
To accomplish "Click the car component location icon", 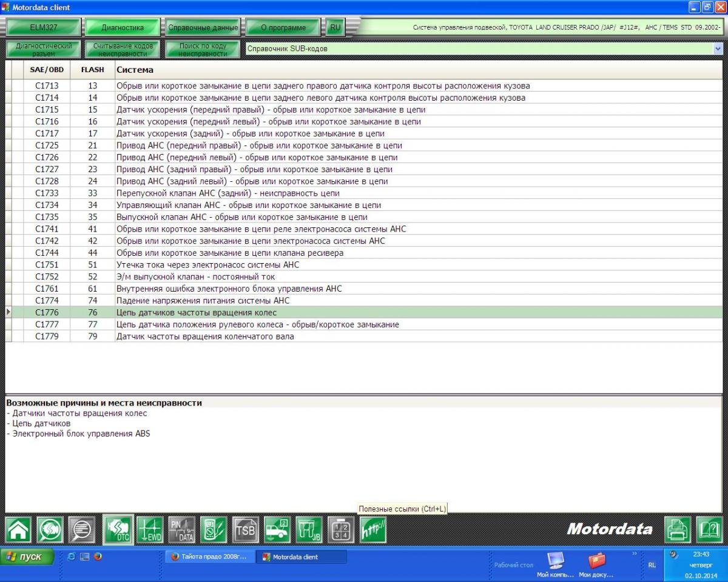I will tap(277, 530).
